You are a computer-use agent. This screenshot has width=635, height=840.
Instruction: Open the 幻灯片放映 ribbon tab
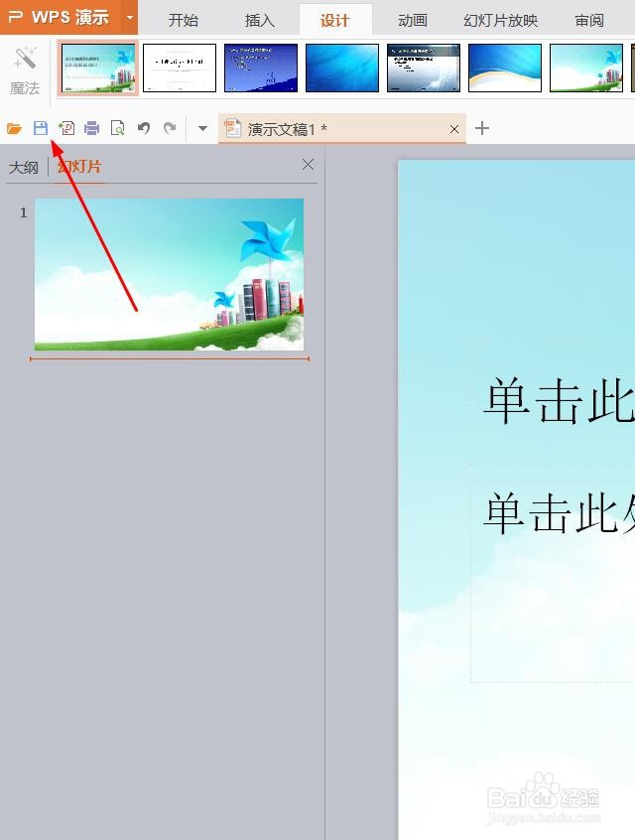point(501,21)
